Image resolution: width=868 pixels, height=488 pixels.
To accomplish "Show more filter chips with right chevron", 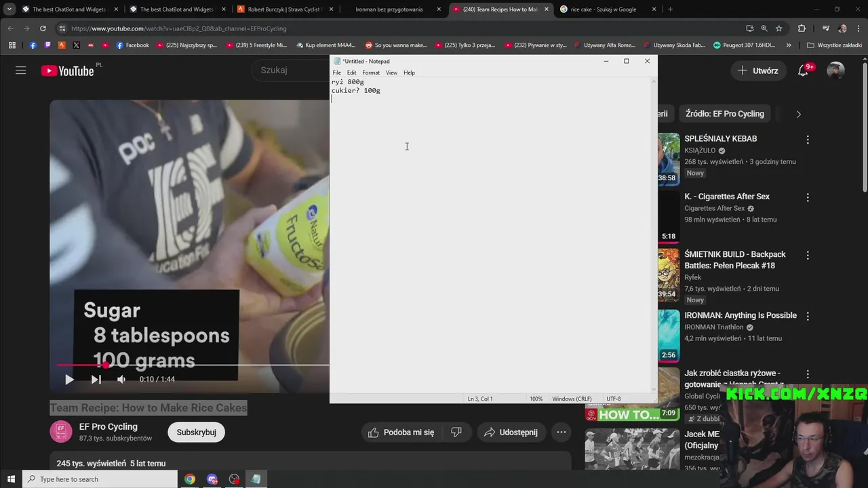I will pos(798,114).
